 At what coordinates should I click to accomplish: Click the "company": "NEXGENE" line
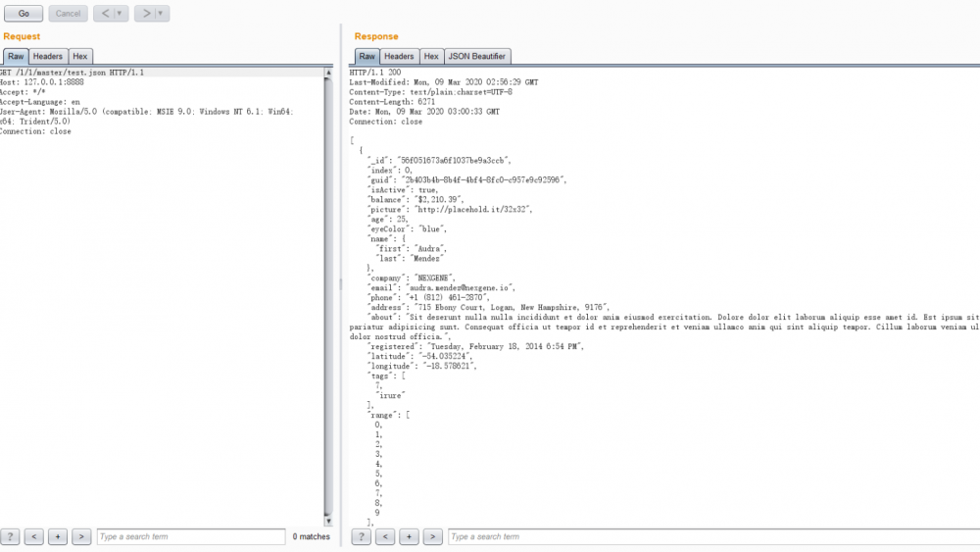point(412,278)
